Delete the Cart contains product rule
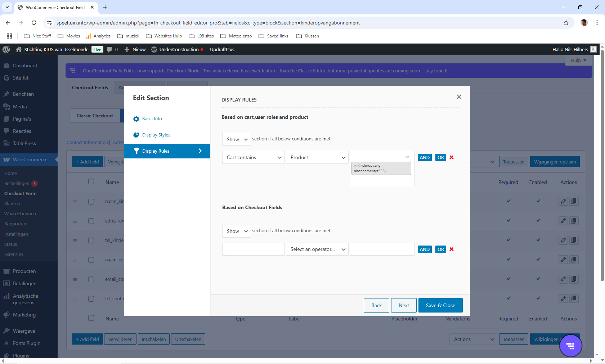The image size is (605, 364). [x=452, y=157]
